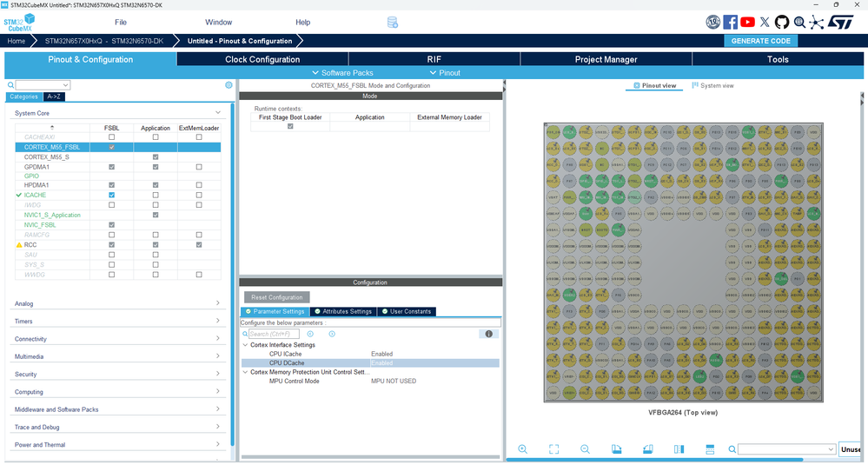The width and height of the screenshot is (868, 465).
Task: Click the CPU DCache Enabled value
Action: (x=382, y=363)
